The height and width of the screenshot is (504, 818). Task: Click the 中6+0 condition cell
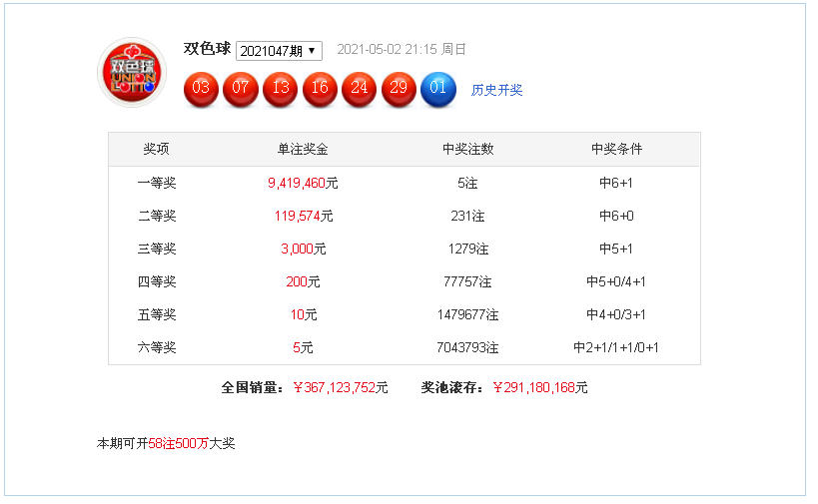(616, 216)
